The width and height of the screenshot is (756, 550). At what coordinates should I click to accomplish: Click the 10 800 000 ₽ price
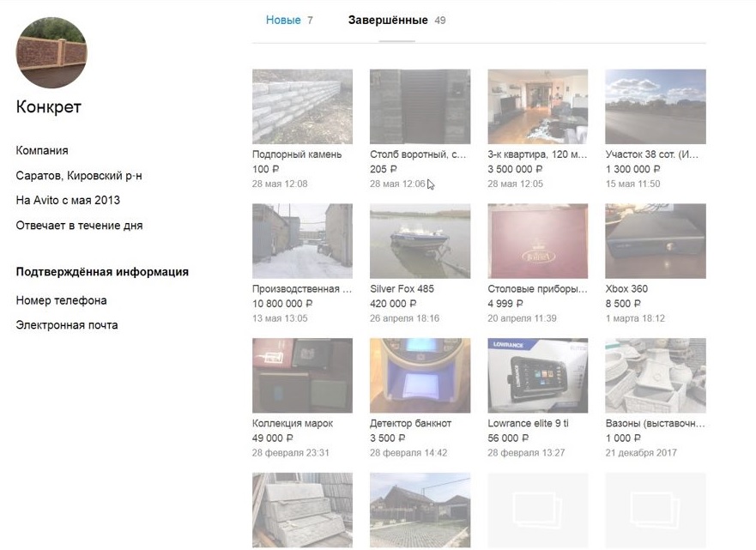[282, 304]
